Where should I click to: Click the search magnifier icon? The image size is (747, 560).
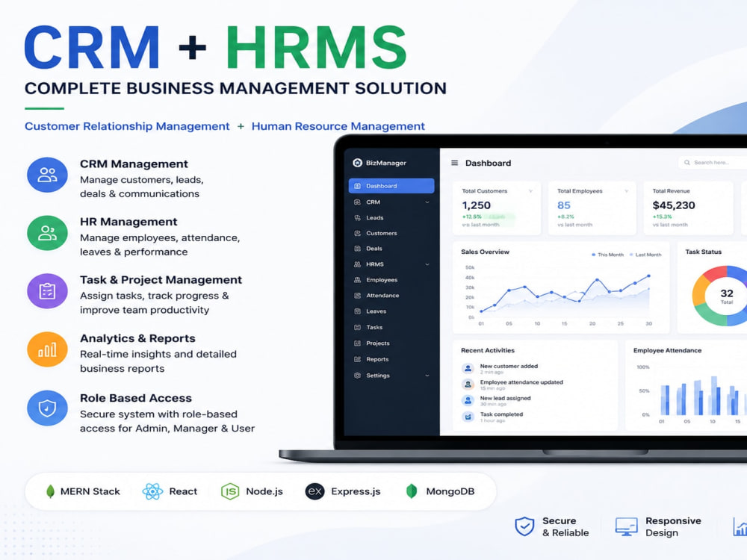click(687, 163)
